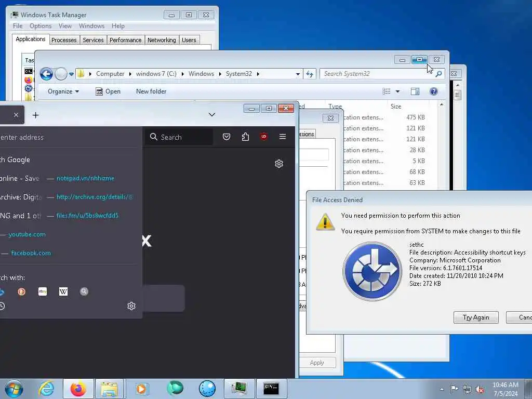Viewport: 532px width, 399px height.
Task: Switch to the Networking tab
Action: click(x=162, y=40)
